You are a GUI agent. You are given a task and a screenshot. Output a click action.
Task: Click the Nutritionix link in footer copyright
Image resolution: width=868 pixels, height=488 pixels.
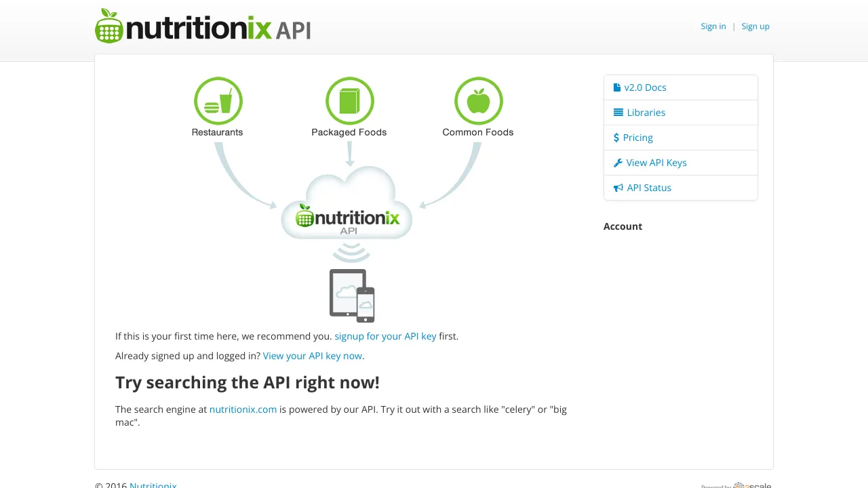(x=153, y=485)
